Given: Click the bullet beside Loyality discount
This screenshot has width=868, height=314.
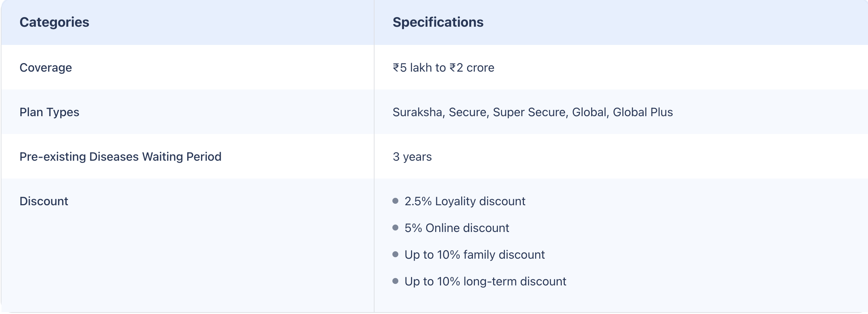Looking at the screenshot, I should 395,201.
